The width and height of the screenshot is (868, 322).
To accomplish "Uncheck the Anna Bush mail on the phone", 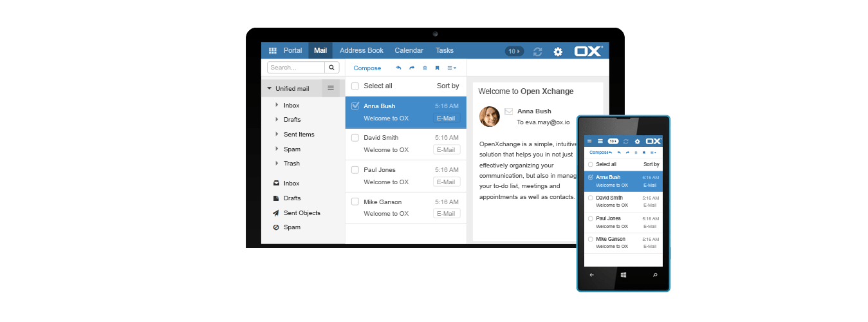I will 591,177.
